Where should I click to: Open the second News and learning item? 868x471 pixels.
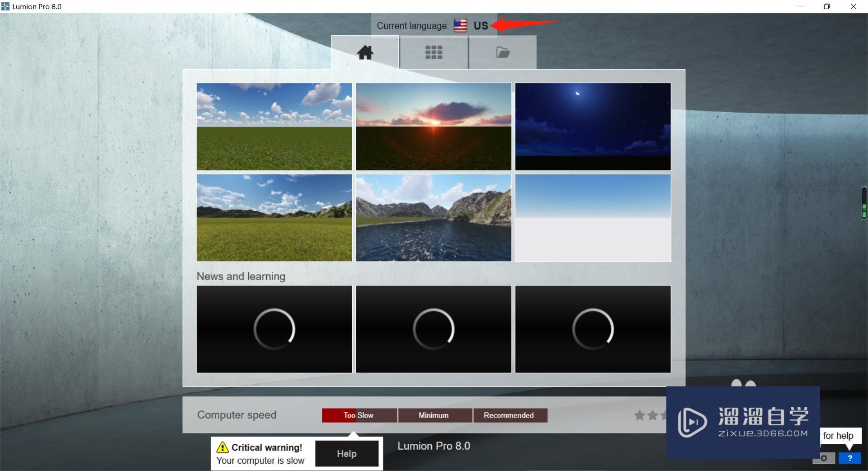[434, 329]
